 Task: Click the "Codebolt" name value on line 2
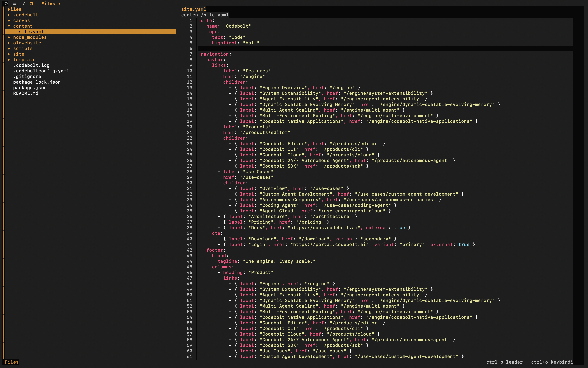[237, 26]
